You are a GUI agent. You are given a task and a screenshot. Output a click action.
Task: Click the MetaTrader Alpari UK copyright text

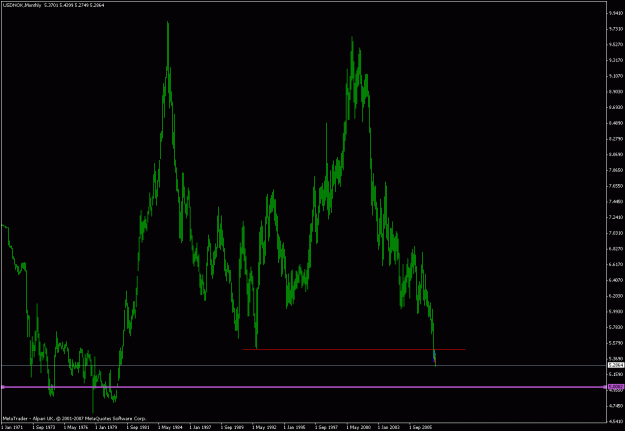tap(74, 419)
